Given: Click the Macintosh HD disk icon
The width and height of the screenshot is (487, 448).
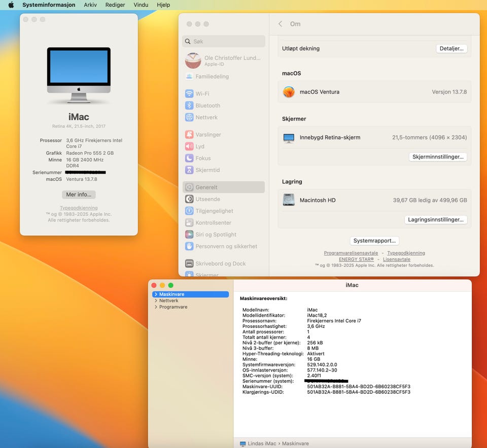Looking at the screenshot, I should pyautogui.click(x=289, y=200).
